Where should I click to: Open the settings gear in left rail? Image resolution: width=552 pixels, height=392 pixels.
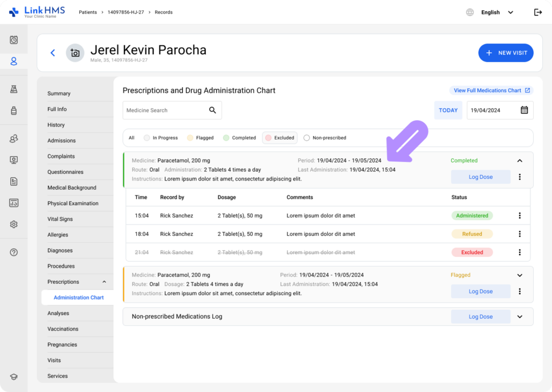pyautogui.click(x=13, y=225)
